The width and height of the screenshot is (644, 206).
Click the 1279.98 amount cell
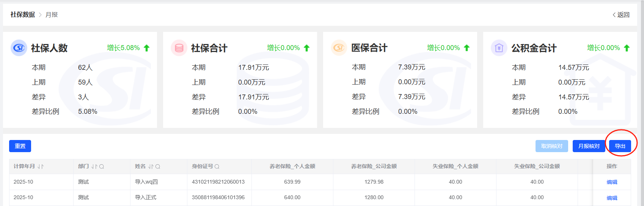(374, 182)
